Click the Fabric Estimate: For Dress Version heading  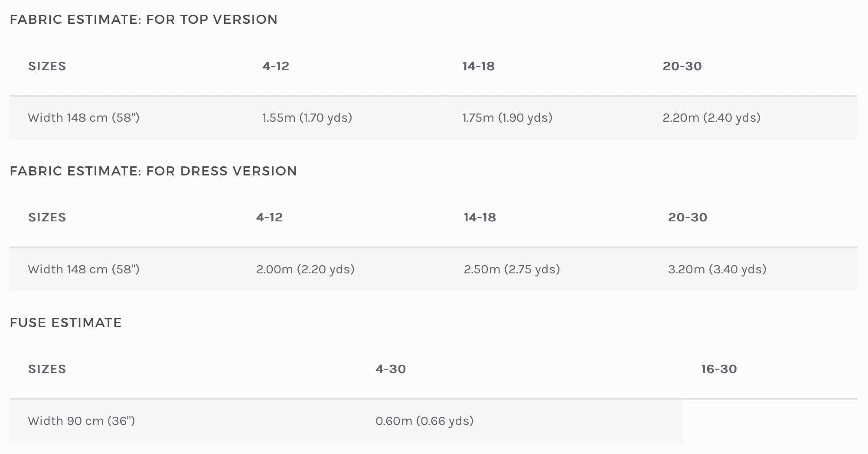pos(153,171)
